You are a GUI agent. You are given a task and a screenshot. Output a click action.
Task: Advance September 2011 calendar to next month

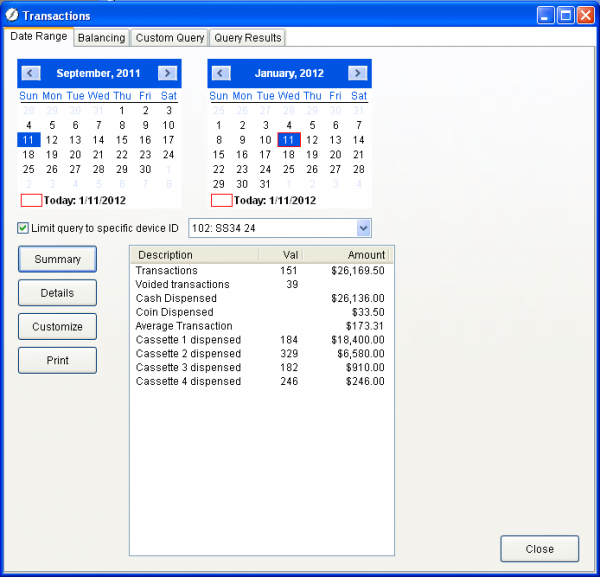(167, 73)
